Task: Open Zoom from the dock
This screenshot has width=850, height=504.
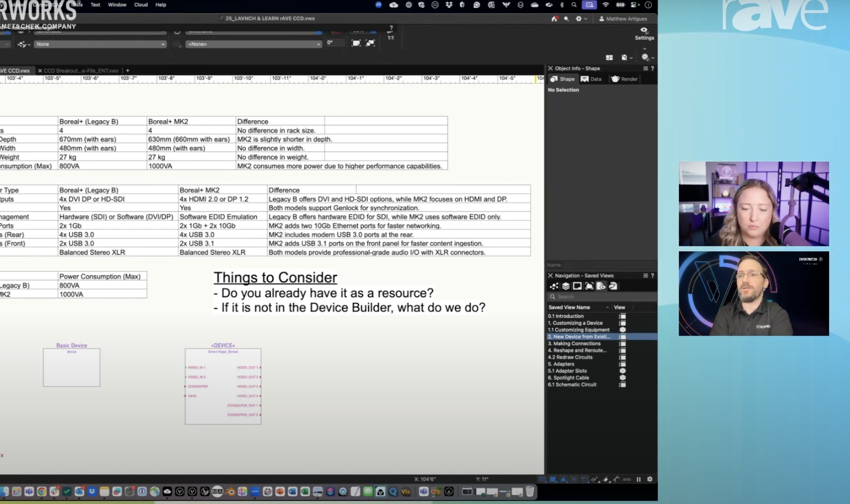Action: point(254,491)
